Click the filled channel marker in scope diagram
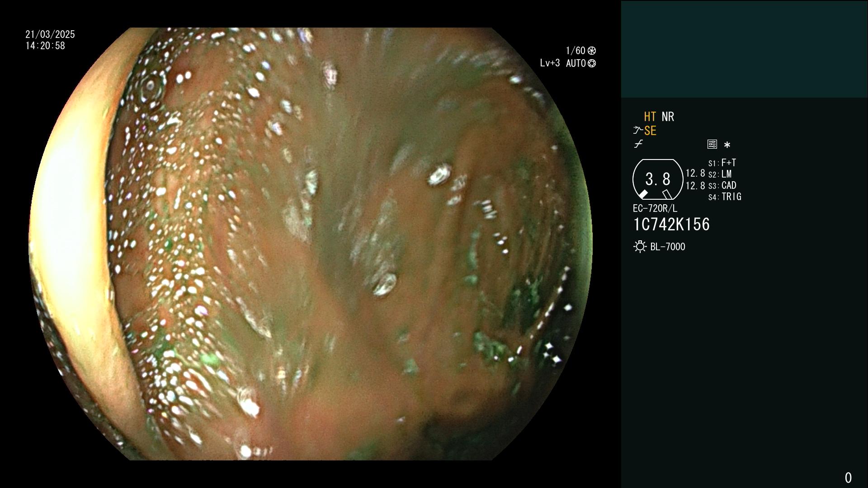 [643, 194]
